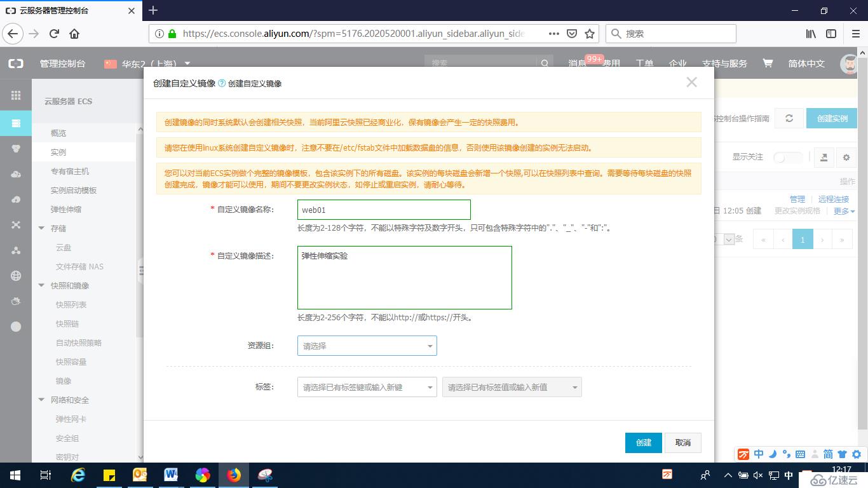
Task: Open the tag value dropdown 请选择已有标签值
Action: (512, 387)
